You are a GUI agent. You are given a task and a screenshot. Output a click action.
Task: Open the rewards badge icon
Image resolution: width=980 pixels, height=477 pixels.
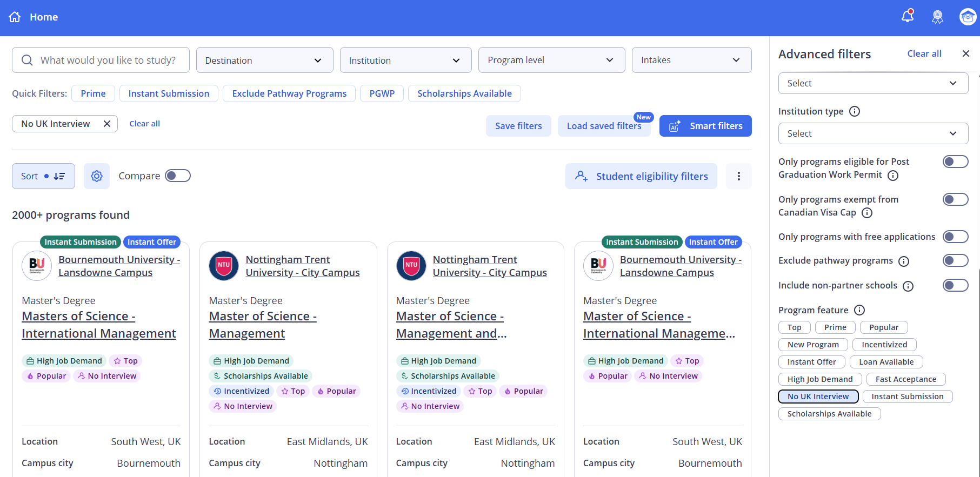(937, 17)
